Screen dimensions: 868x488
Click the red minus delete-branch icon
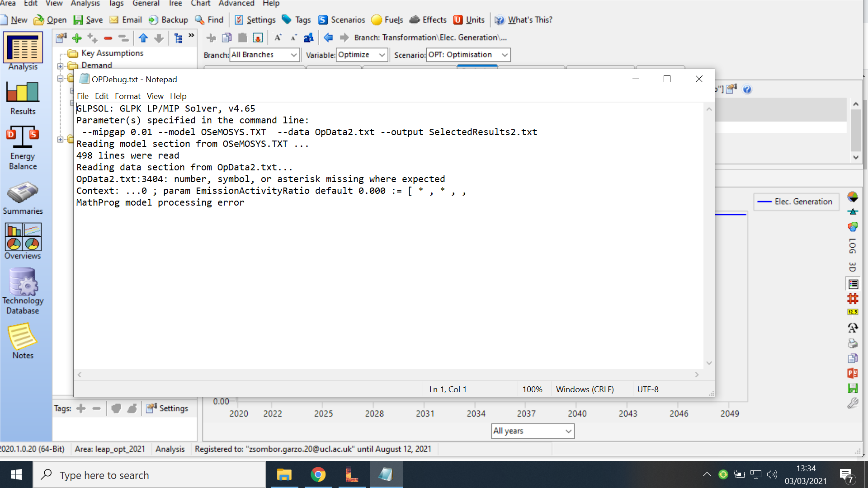click(108, 38)
